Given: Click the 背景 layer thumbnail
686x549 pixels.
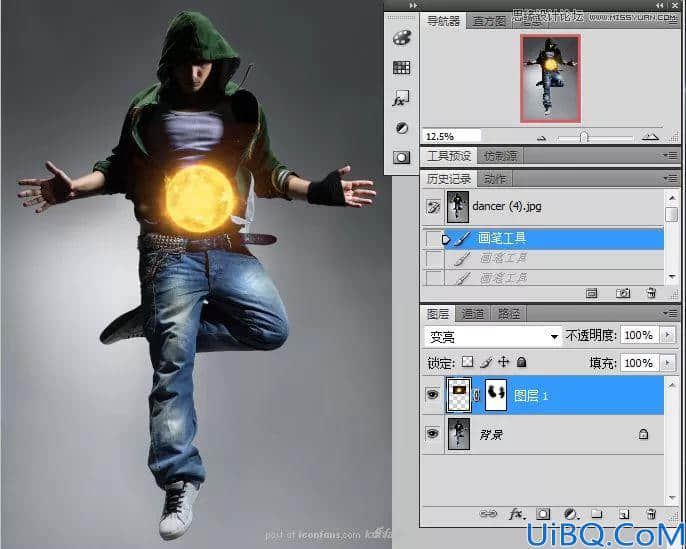Looking at the screenshot, I should pyautogui.click(x=458, y=434).
